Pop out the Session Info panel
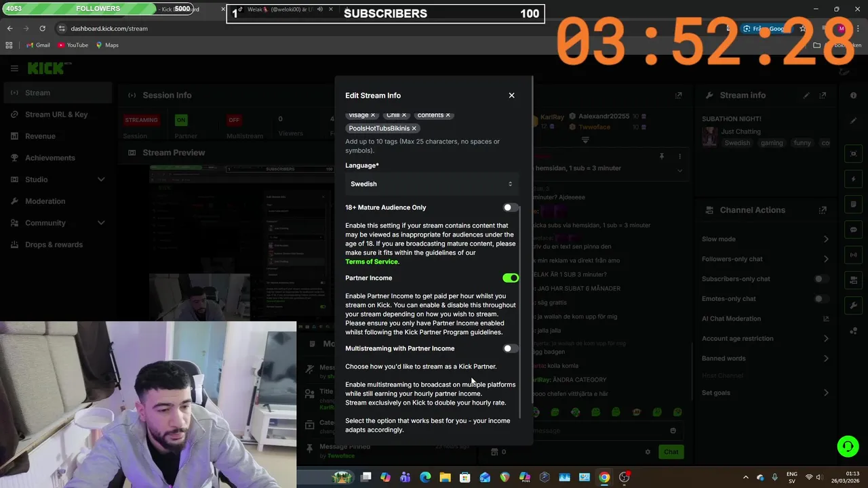This screenshot has width=868, height=488. coord(678,96)
